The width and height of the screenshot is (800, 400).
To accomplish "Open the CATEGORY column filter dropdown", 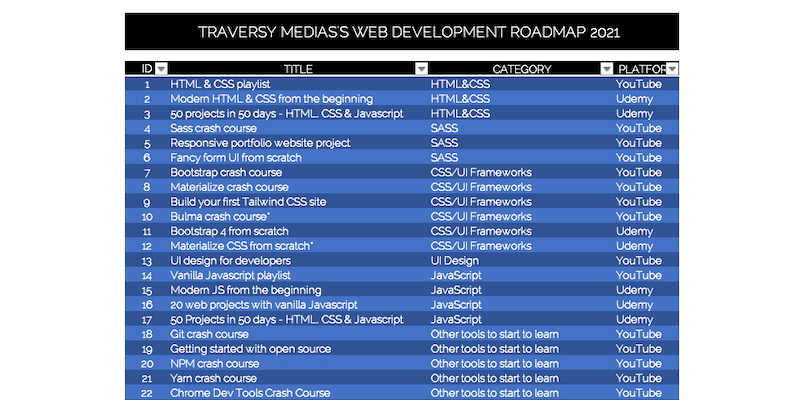I will [x=607, y=69].
